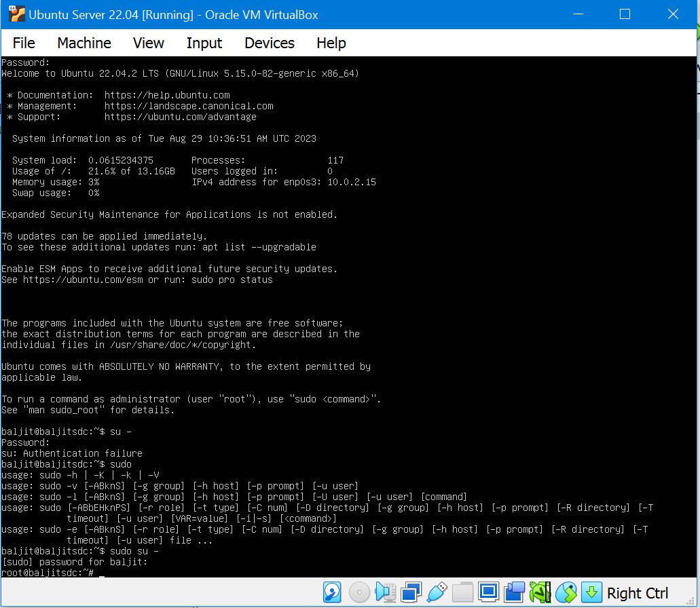Click the mouse integration indicator icon

(566, 593)
